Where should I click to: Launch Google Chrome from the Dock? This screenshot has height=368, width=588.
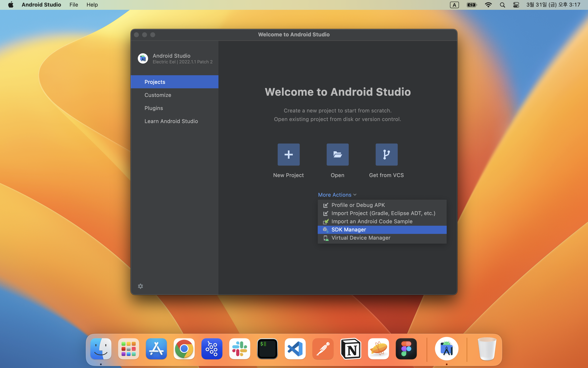(184, 349)
